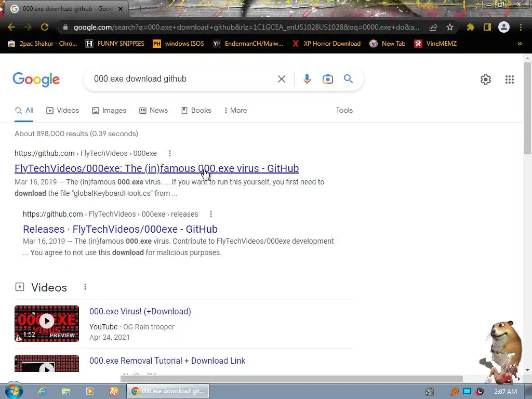Share this page via the share icon
The image size is (532, 399).
(433, 27)
